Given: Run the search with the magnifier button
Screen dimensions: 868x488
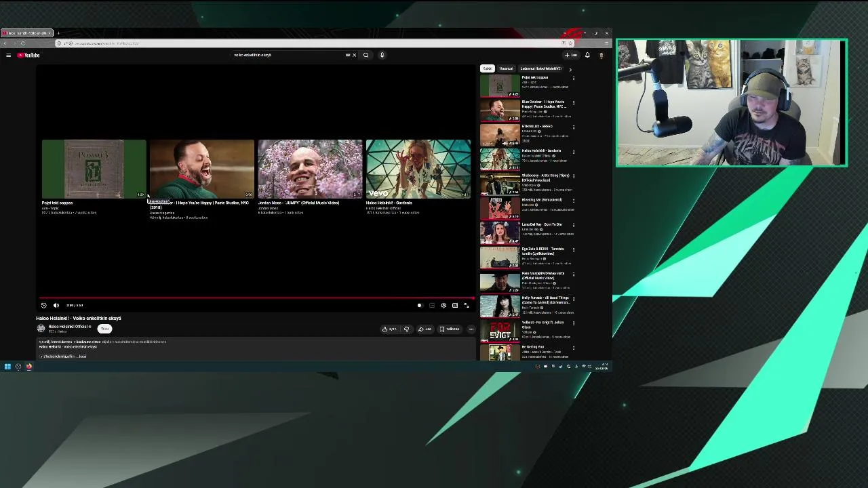Looking at the screenshot, I should pos(366,55).
